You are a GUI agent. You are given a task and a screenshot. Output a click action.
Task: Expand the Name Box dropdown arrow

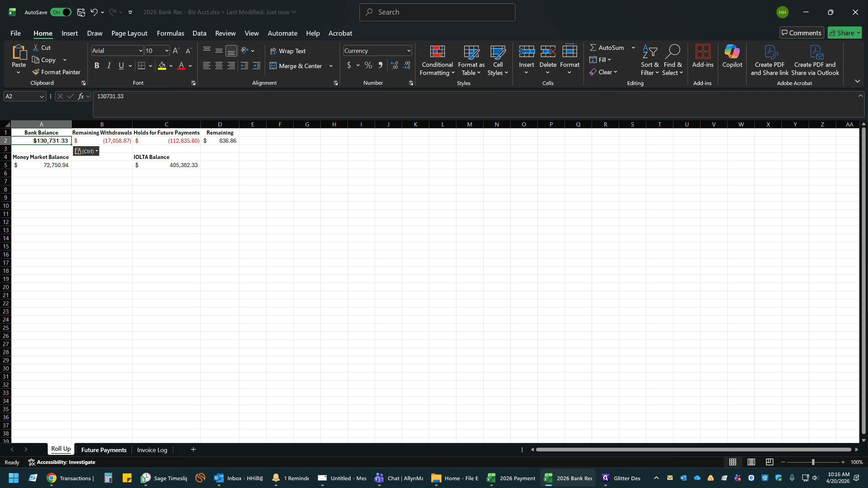pos(42,97)
